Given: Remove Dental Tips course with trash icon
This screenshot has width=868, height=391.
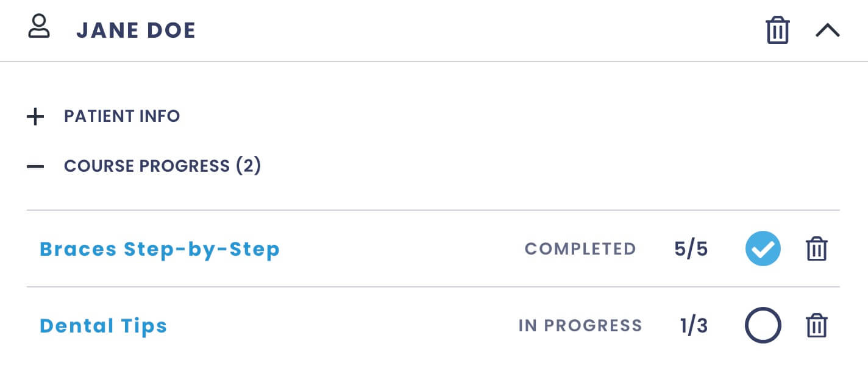Looking at the screenshot, I should pyautogui.click(x=816, y=326).
